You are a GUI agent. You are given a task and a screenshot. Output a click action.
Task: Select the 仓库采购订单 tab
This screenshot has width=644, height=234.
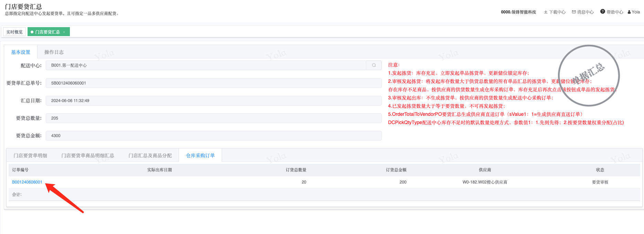(200, 156)
